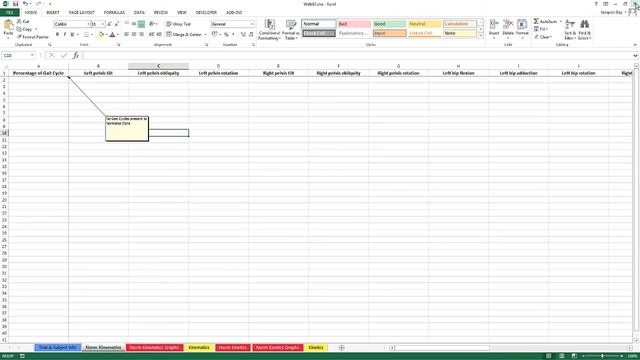Switch to the INSERT ribbon tab
The height and width of the screenshot is (360, 640).
(x=53, y=13)
